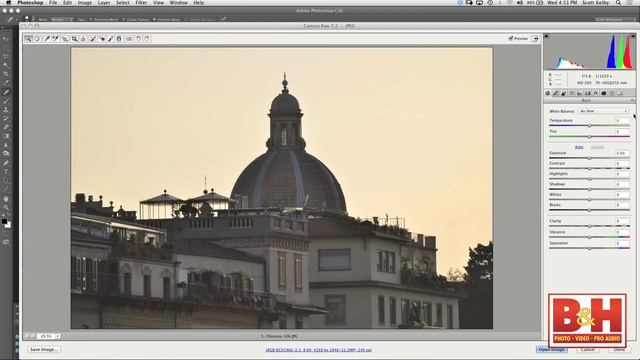Switch to the Detail panel tab

[x=564, y=93]
